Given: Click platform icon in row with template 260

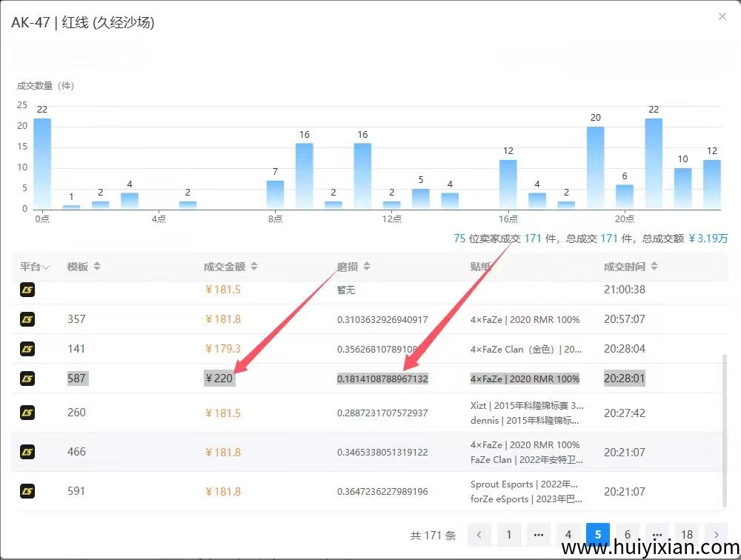Looking at the screenshot, I should [27, 413].
